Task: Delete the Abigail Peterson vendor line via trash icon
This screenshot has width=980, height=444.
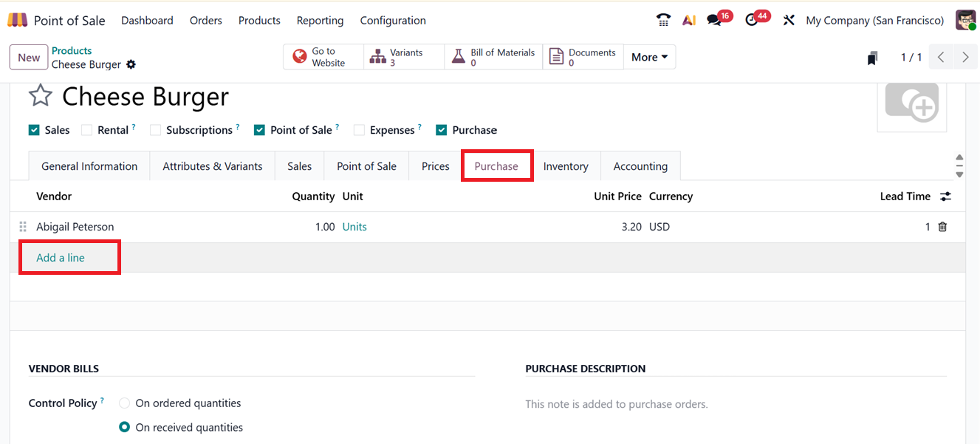Action: tap(942, 227)
